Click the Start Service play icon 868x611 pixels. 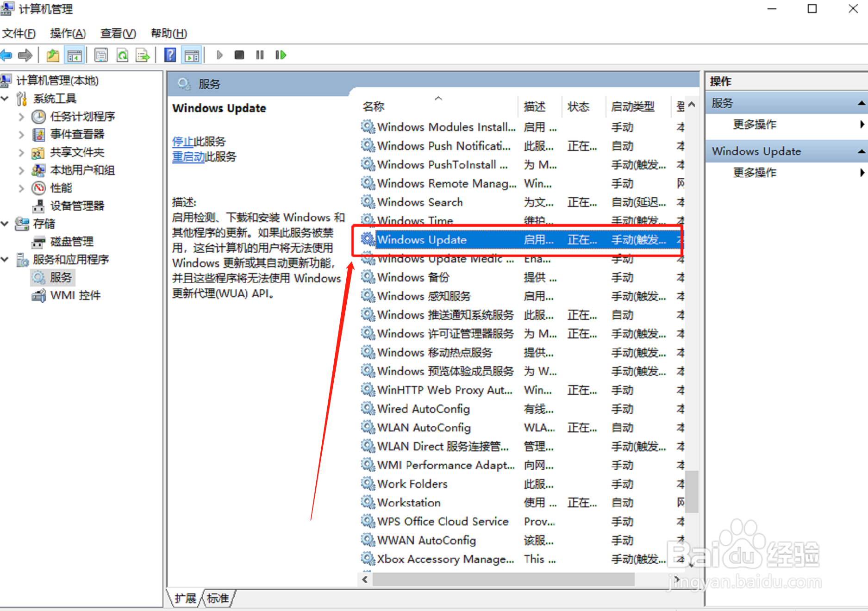[x=219, y=56]
